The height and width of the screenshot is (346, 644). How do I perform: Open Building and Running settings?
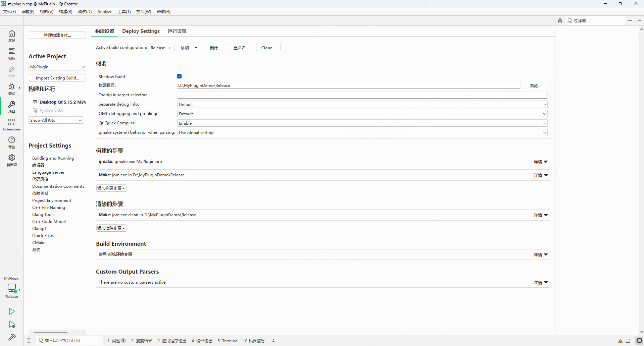53,158
